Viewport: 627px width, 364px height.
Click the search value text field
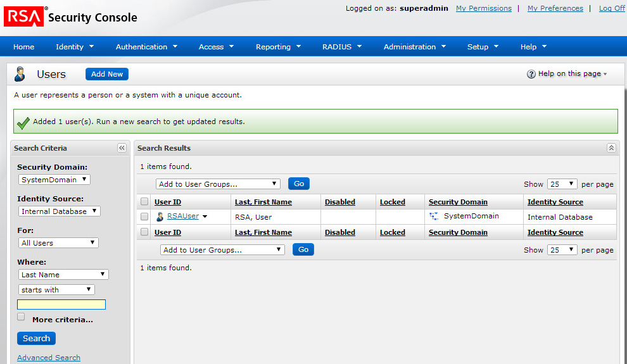point(61,305)
